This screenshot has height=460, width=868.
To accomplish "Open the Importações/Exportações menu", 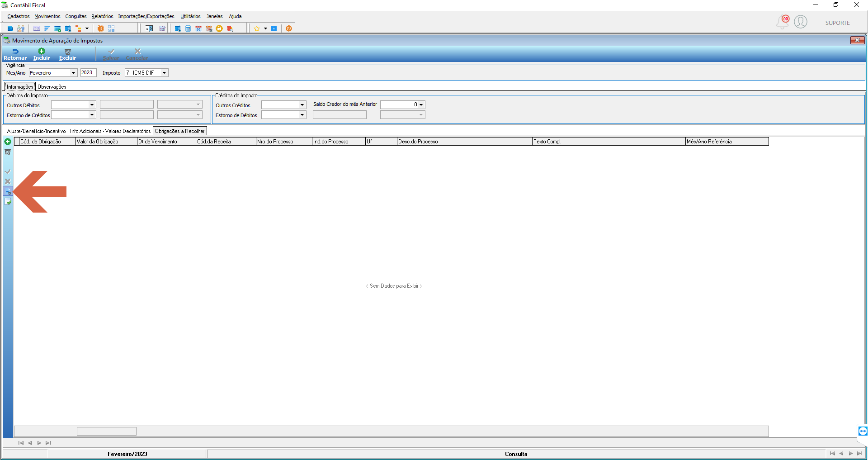I will click(x=146, y=16).
